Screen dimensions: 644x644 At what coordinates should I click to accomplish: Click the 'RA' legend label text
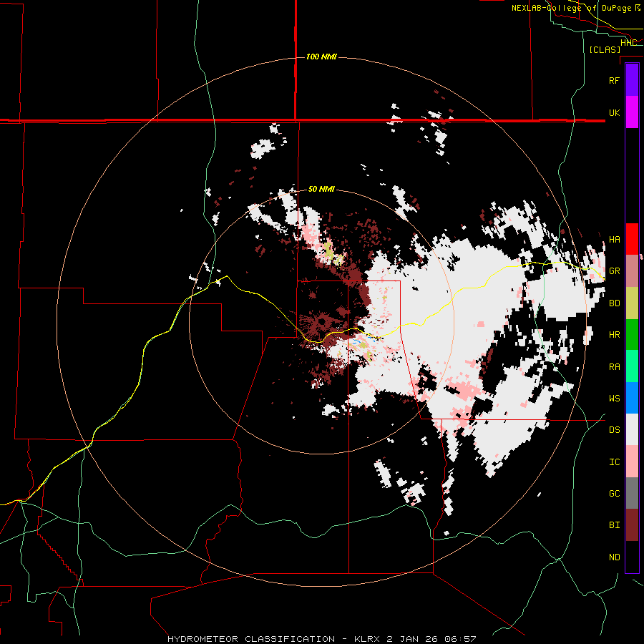click(x=614, y=366)
